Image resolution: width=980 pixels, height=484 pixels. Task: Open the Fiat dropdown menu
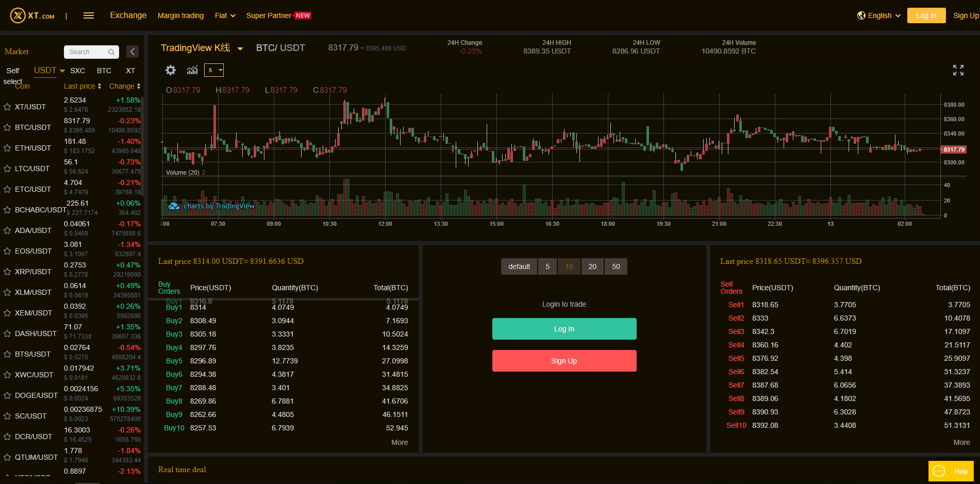(x=225, y=15)
